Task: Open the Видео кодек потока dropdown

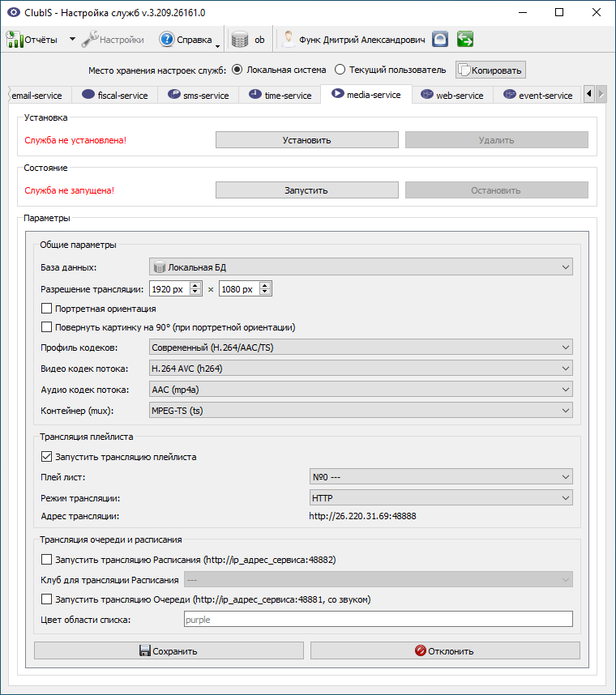Action: [361, 369]
